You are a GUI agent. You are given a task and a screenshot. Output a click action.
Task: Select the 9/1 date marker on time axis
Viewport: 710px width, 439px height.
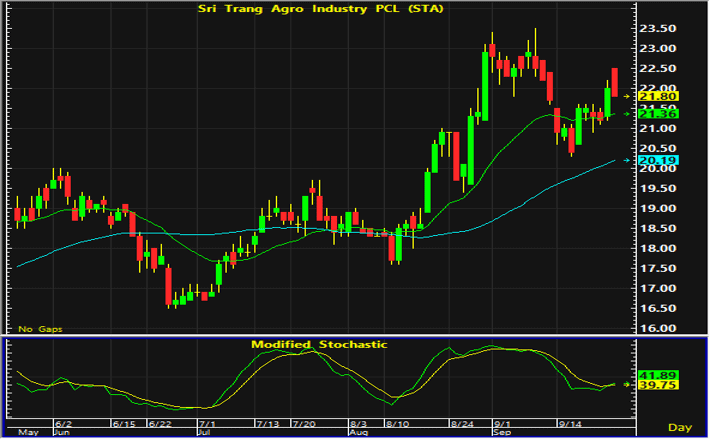pyautogui.click(x=502, y=424)
